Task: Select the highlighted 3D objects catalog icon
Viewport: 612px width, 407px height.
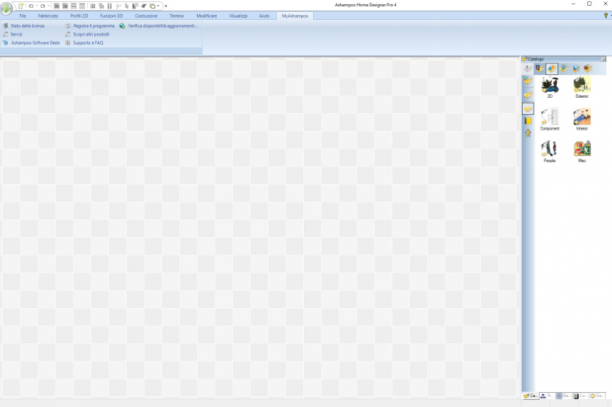Action: (552, 69)
